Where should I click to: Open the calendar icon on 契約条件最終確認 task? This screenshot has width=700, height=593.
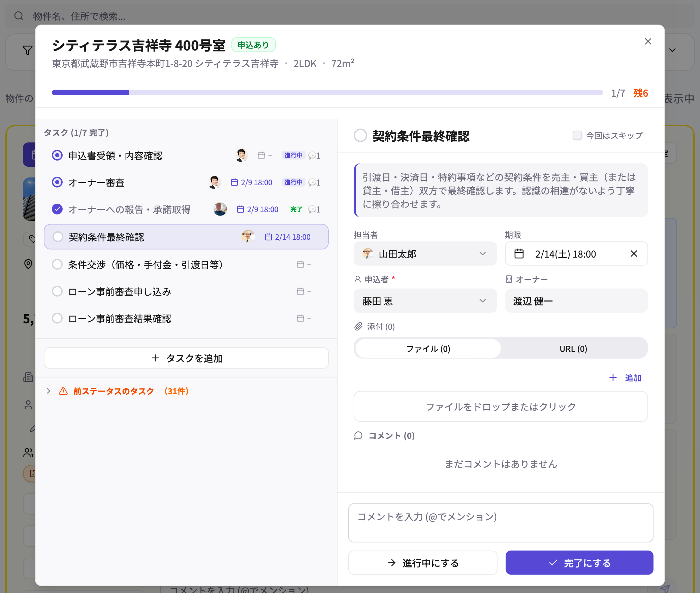[268, 237]
